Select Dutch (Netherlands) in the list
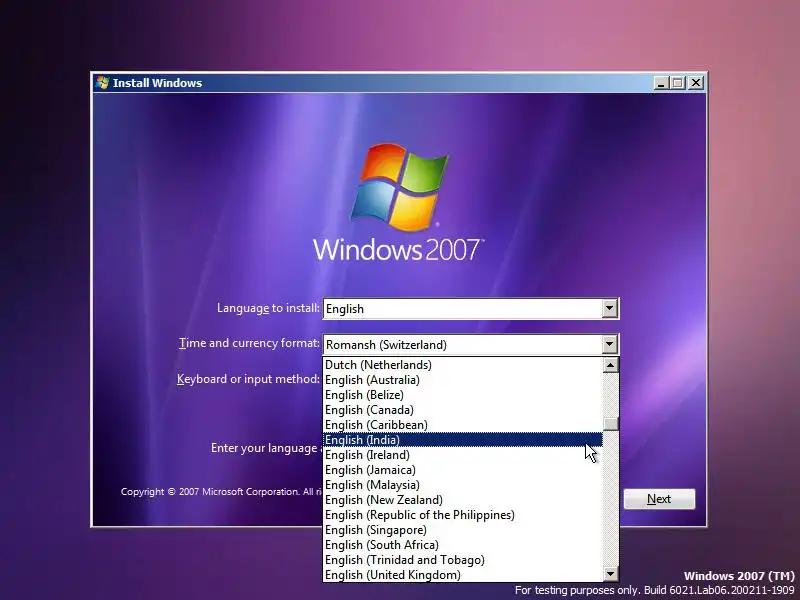The image size is (800, 600). tap(463, 365)
